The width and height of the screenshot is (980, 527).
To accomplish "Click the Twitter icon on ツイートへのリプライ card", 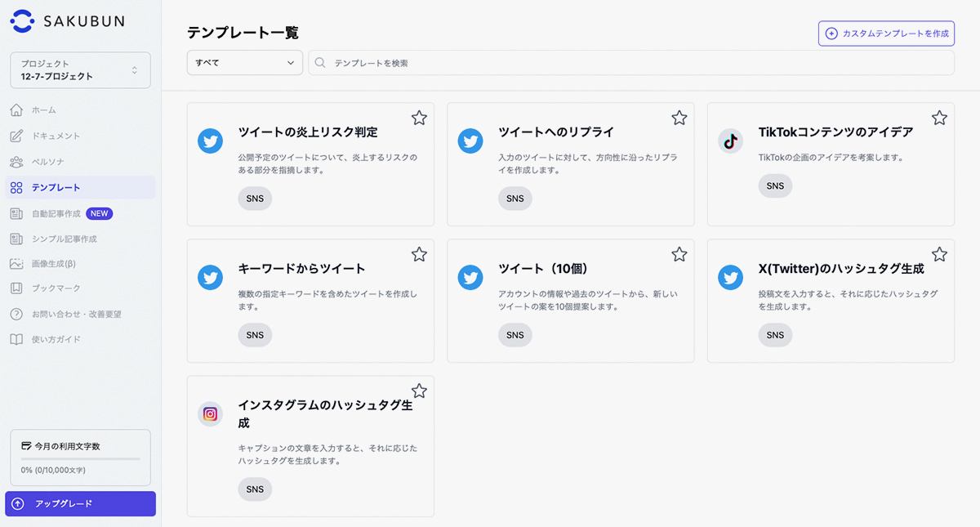I will click(x=470, y=141).
